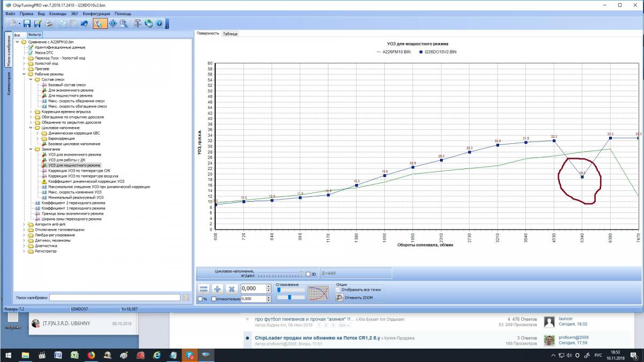Click the equals (set value) button icon
644x362 pixels.
(204, 289)
